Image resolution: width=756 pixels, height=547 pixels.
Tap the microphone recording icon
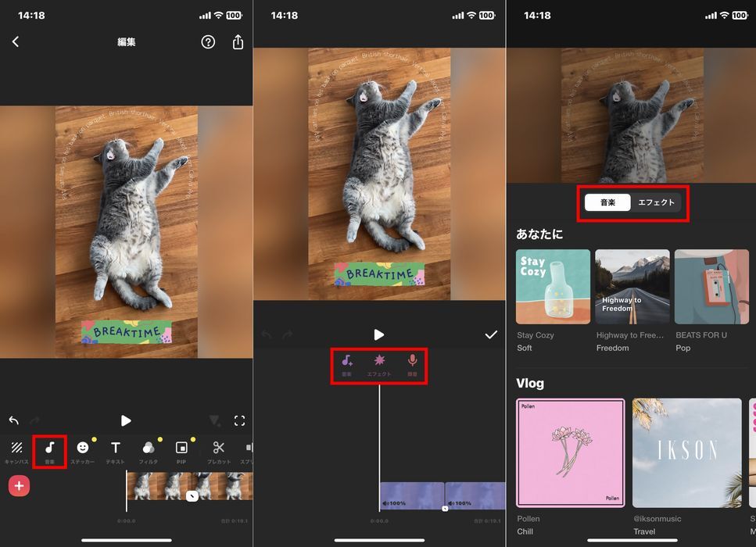pyautogui.click(x=412, y=363)
